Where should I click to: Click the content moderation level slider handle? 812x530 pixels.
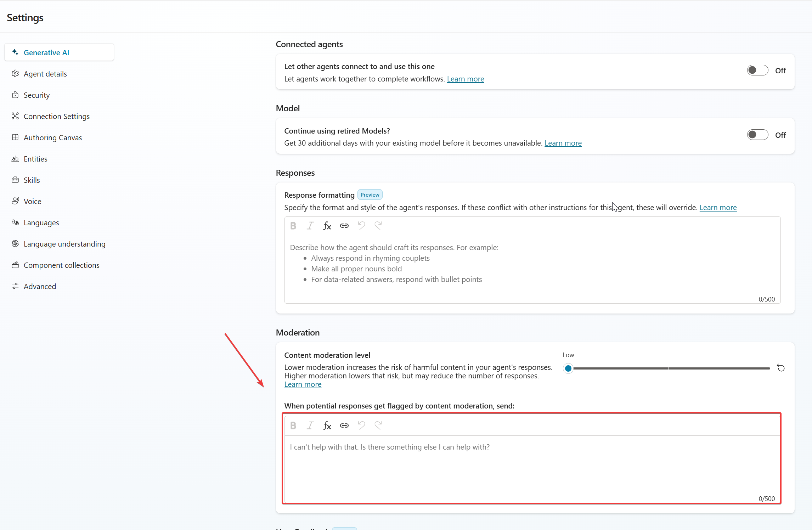click(568, 368)
